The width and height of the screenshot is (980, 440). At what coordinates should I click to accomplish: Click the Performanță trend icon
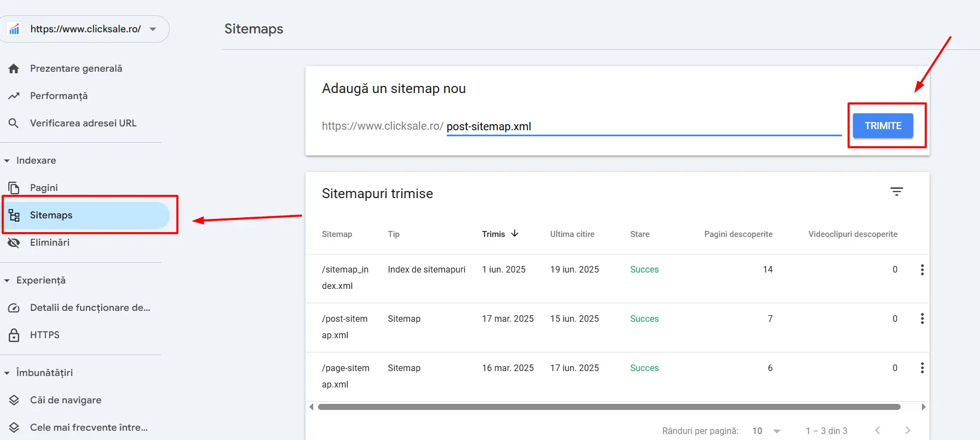(14, 96)
